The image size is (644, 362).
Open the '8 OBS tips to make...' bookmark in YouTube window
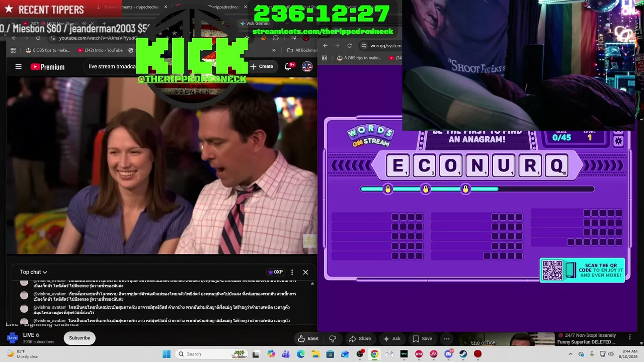(x=48, y=50)
